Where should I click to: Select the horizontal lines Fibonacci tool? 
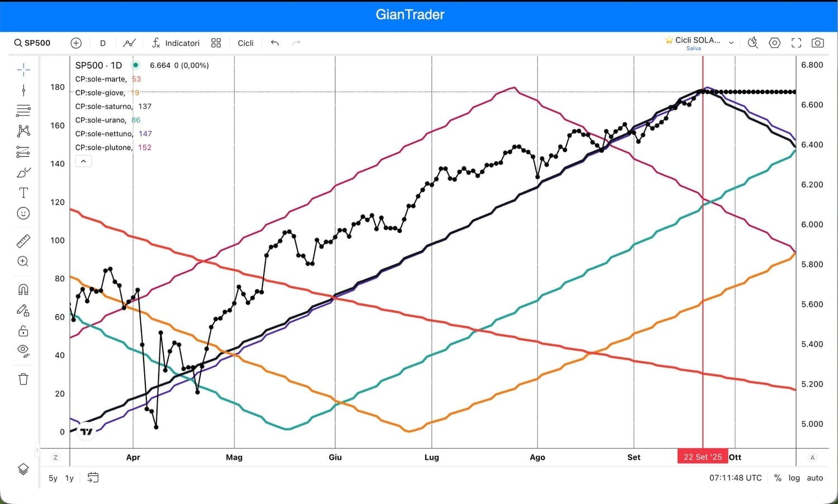(23, 111)
